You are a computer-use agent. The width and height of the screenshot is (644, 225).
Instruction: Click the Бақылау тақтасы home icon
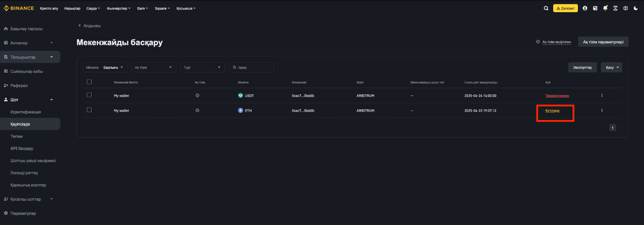tap(6, 29)
